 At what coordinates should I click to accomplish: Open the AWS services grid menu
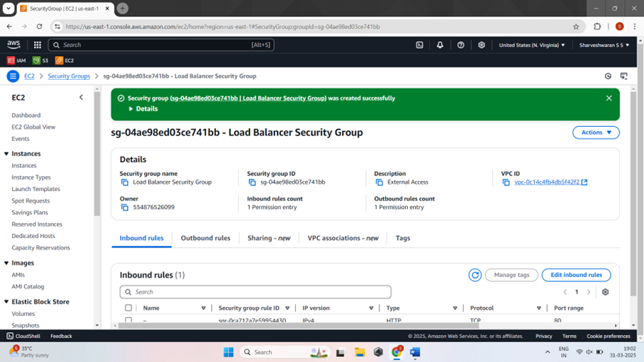[x=37, y=45]
